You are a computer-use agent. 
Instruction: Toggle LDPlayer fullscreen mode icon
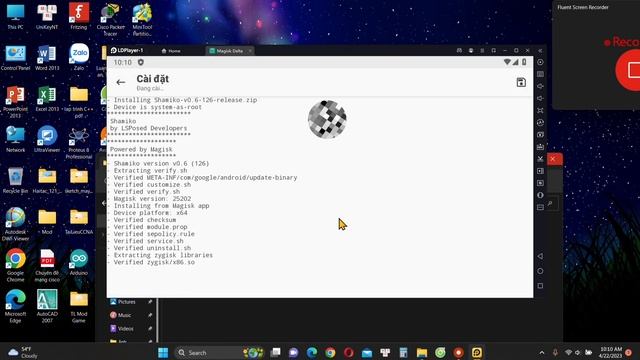pyautogui.click(x=540, y=111)
